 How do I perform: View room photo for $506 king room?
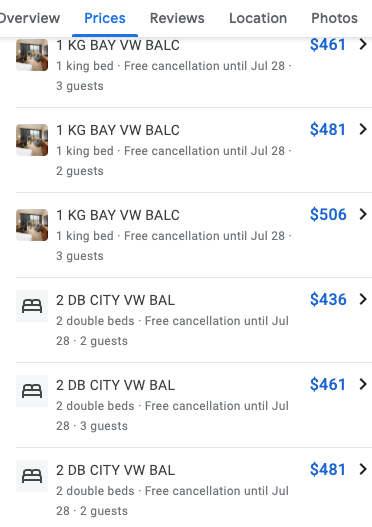[32, 225]
